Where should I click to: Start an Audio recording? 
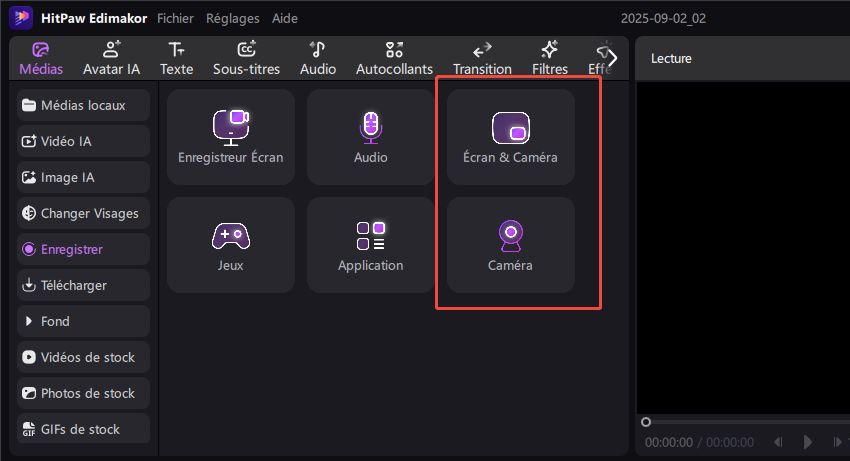click(x=370, y=136)
